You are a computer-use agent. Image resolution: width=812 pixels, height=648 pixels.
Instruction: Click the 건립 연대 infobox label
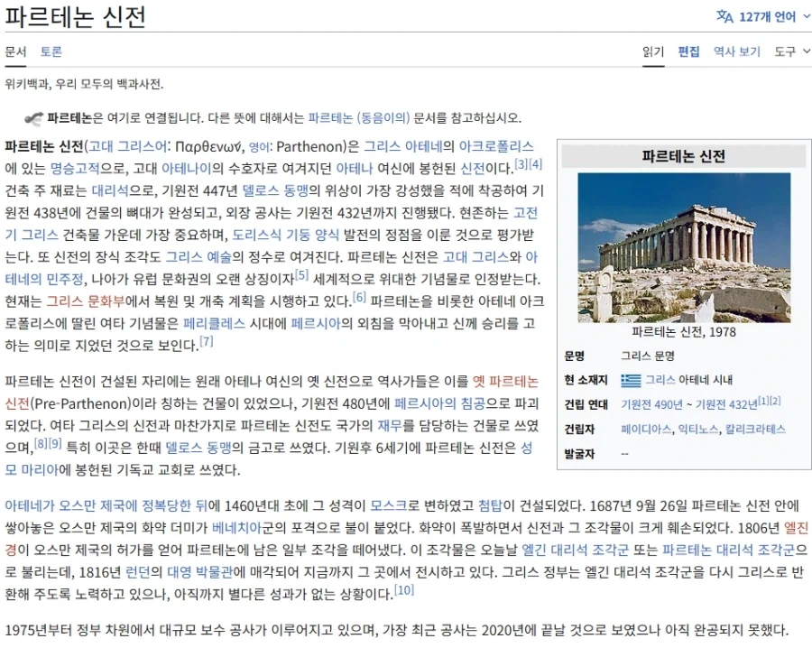pyautogui.click(x=586, y=404)
